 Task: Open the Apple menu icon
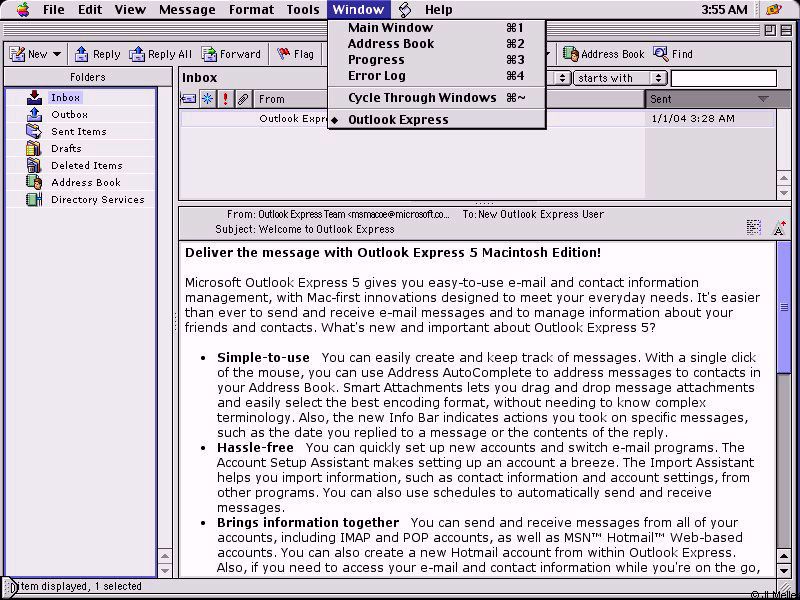coord(22,9)
